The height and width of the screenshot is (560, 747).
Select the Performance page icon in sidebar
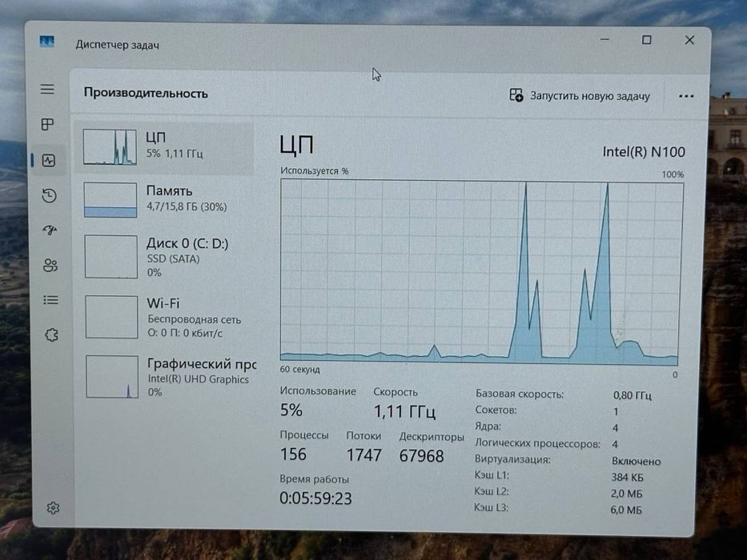(x=49, y=161)
